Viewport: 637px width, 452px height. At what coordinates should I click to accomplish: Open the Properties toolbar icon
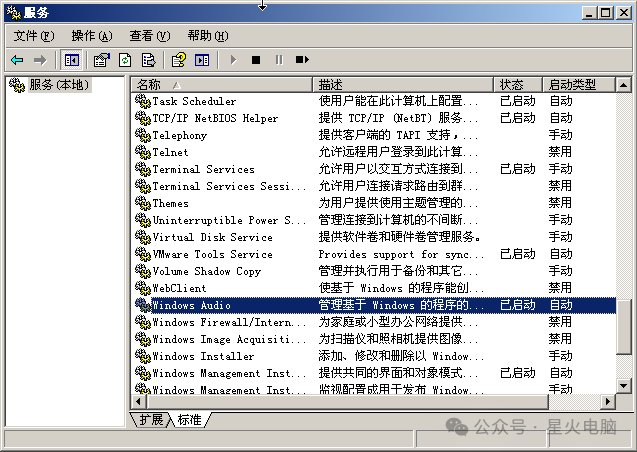(x=102, y=60)
